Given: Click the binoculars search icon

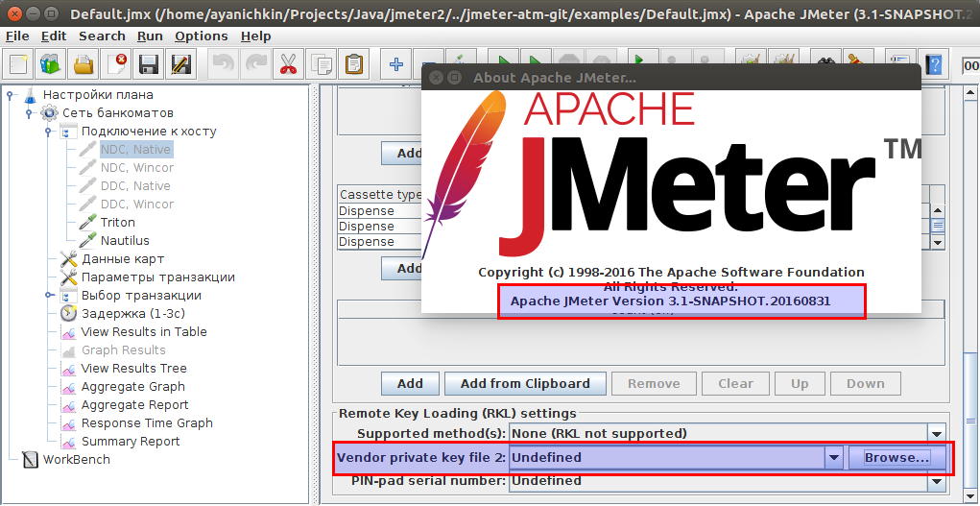Looking at the screenshot, I should (x=828, y=60).
